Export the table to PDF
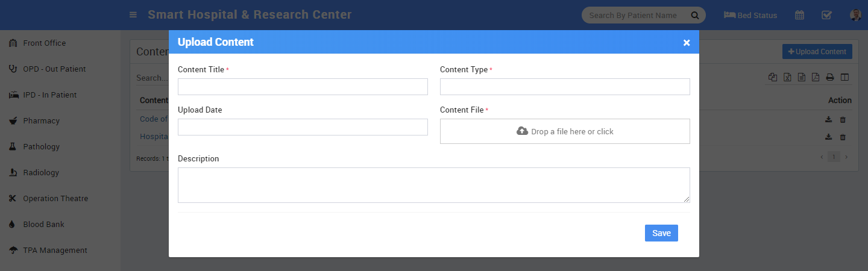The width and height of the screenshot is (868, 271). (x=816, y=77)
